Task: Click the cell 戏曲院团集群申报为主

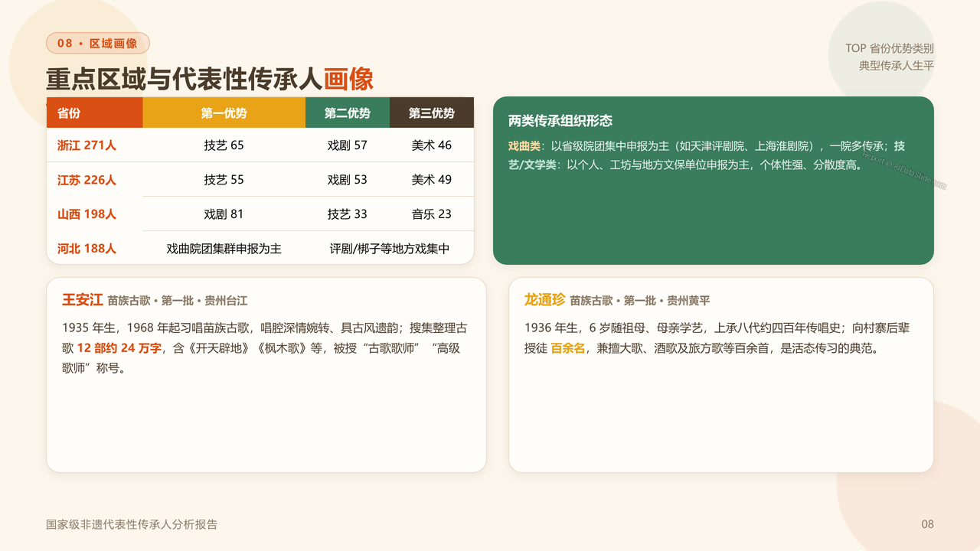Action: [x=224, y=248]
